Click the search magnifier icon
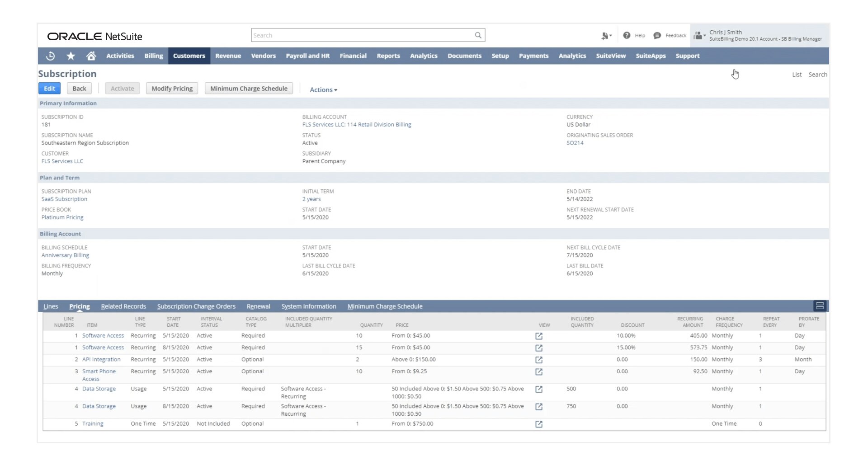Viewport: 868px width, 465px height. (478, 35)
